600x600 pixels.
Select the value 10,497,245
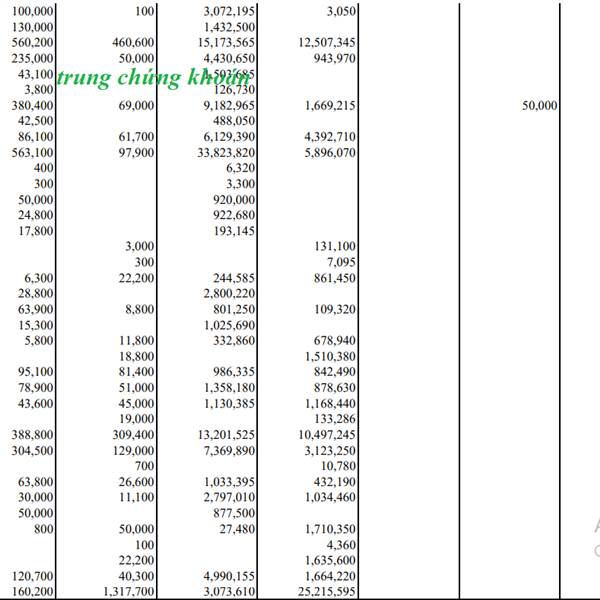point(327,435)
